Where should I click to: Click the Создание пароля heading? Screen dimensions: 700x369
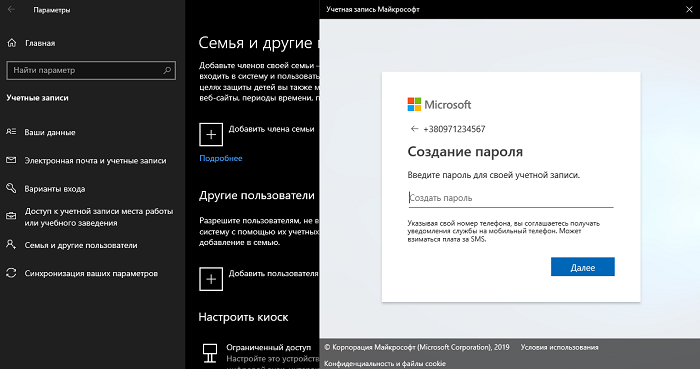[465, 152]
